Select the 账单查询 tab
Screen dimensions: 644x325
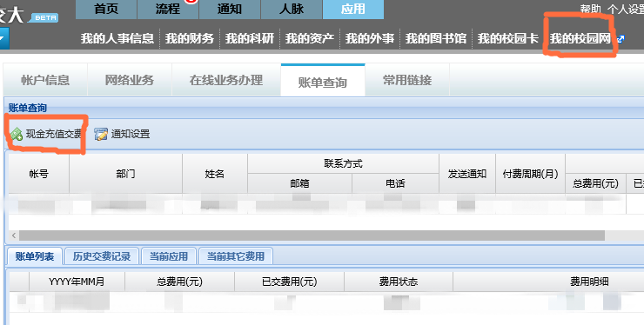(x=323, y=82)
